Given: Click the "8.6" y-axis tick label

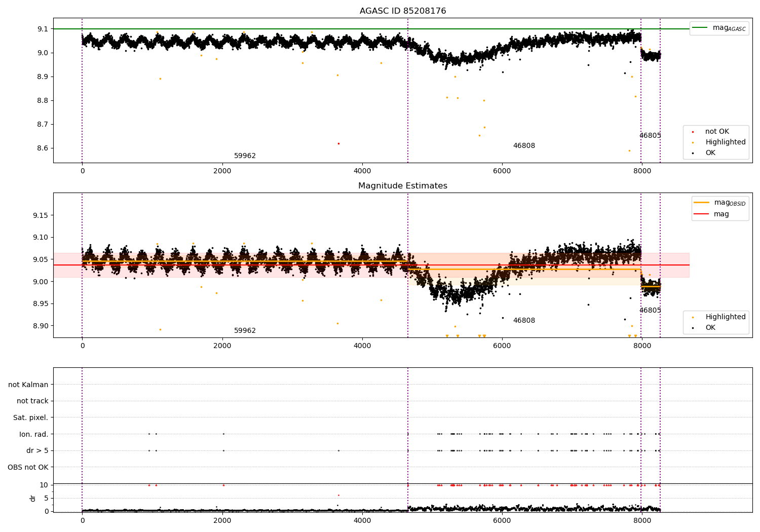Looking at the screenshot, I should coord(43,148).
